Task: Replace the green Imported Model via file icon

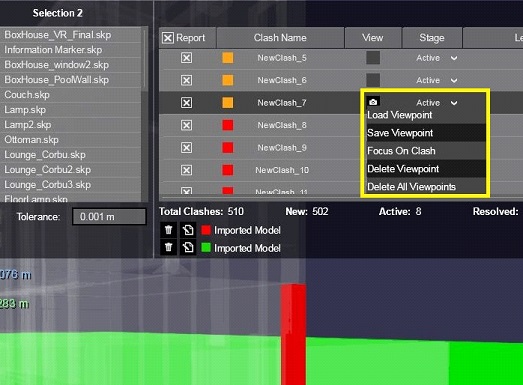Action: pos(188,248)
